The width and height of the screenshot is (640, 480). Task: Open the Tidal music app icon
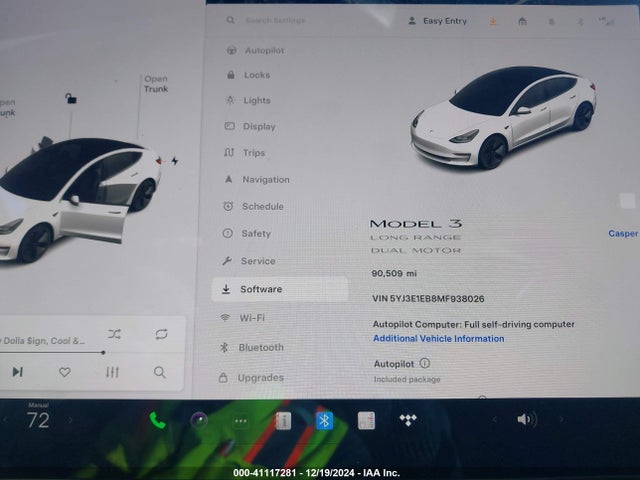pos(408,420)
